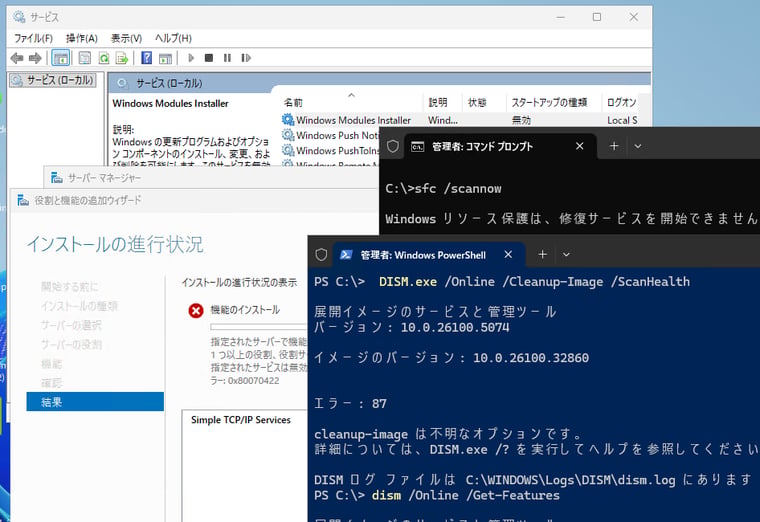Viewport: 760px width, 522px height.
Task: Close the Windows PowerShell tab
Action: (508, 254)
